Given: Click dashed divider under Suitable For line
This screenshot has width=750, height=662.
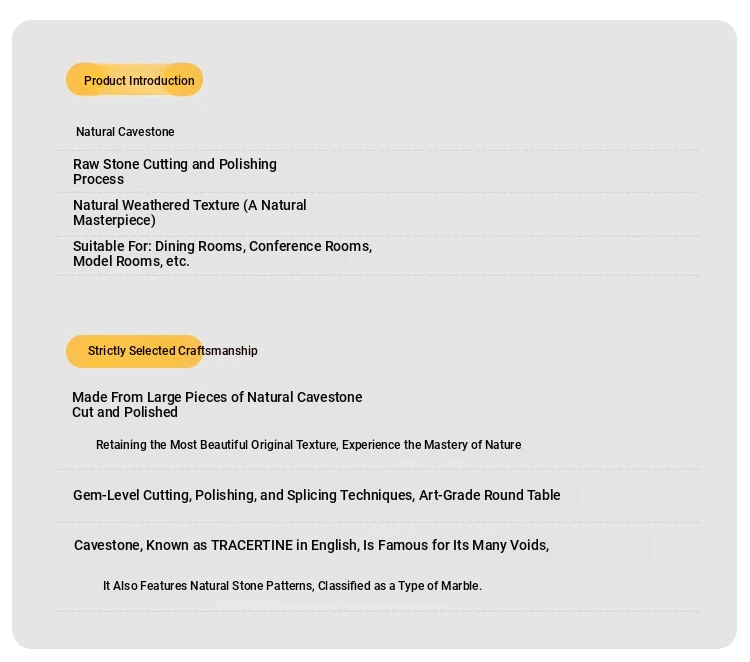Looking at the screenshot, I should (x=377, y=275).
